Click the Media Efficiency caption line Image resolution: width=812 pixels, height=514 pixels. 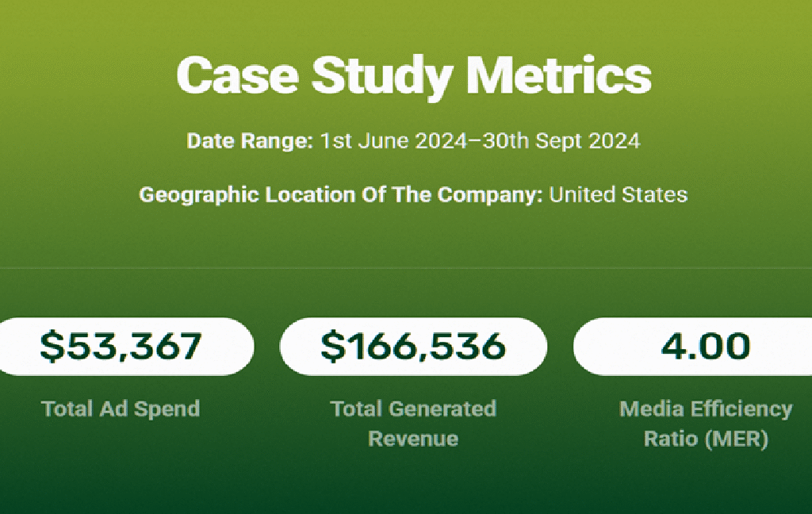[x=706, y=409]
